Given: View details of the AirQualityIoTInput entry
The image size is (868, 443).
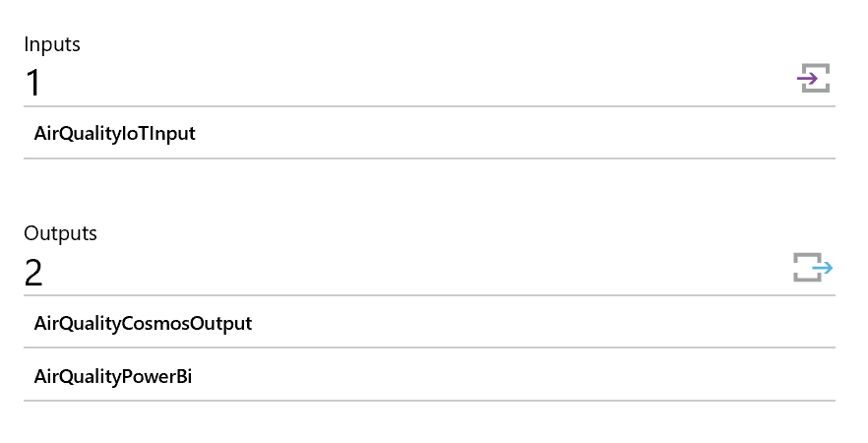Looking at the screenshot, I should pyautogui.click(x=115, y=133).
